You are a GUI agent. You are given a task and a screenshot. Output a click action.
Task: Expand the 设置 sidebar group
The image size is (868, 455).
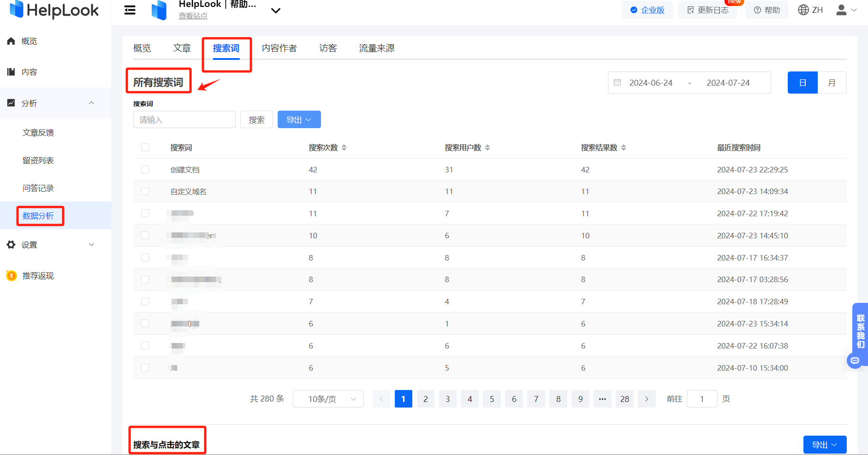pos(55,245)
